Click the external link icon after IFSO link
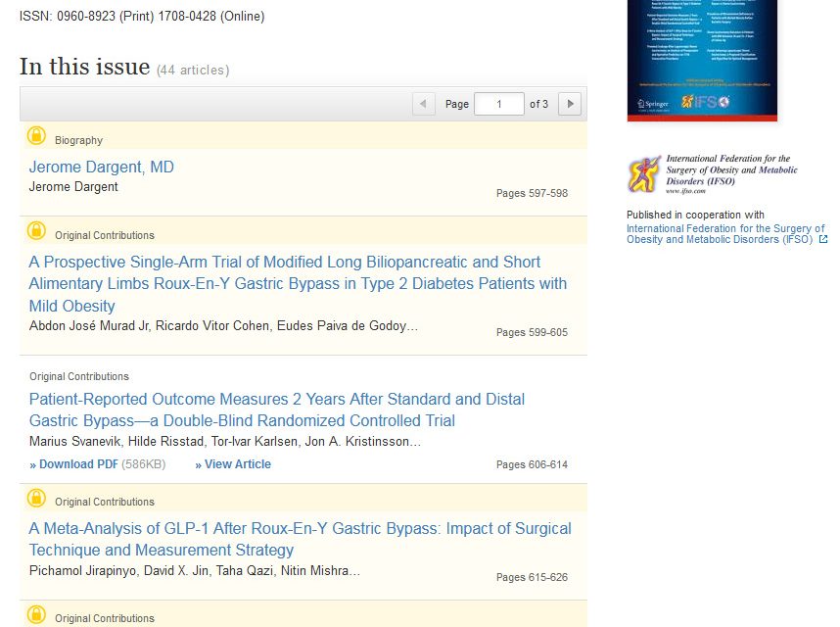Image resolution: width=840 pixels, height=627 pixels. point(822,240)
